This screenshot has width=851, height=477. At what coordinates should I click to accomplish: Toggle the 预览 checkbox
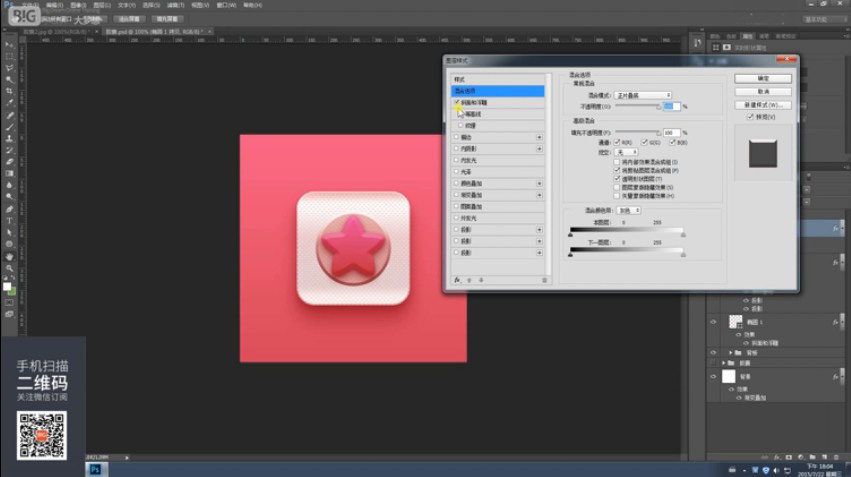pos(750,117)
